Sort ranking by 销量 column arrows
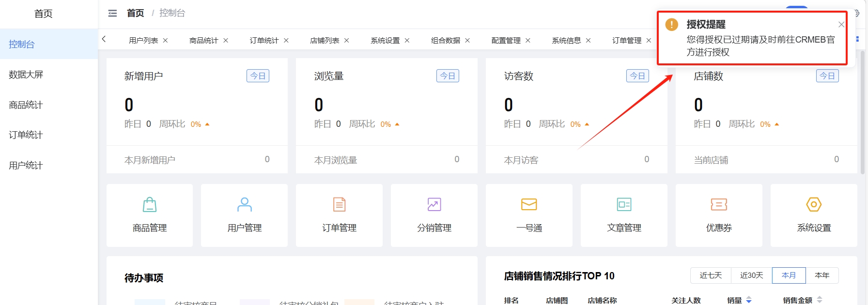This screenshot has height=305, width=868. pyautogui.click(x=749, y=300)
